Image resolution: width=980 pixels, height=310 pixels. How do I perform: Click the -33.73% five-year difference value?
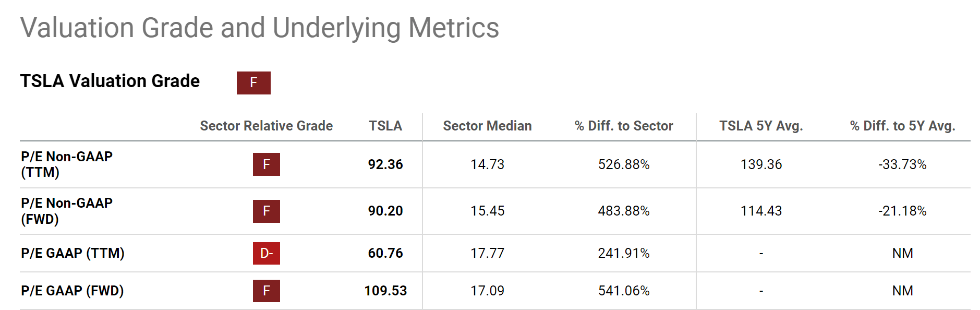tap(902, 164)
